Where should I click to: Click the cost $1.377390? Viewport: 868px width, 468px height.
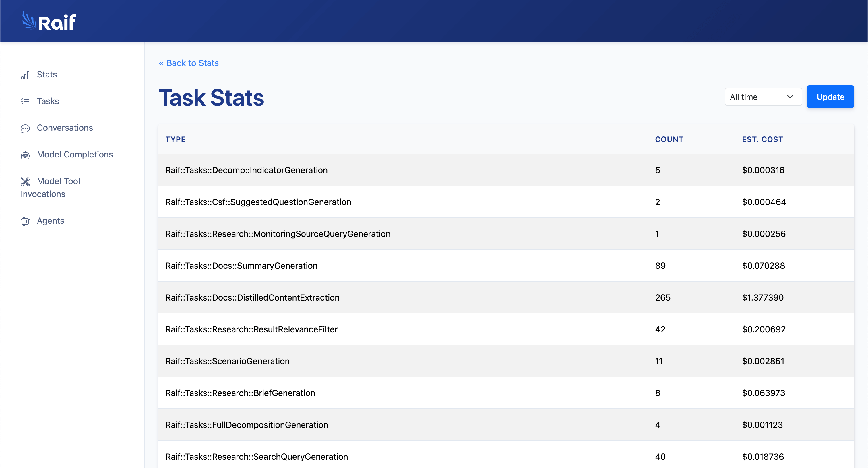tap(763, 297)
